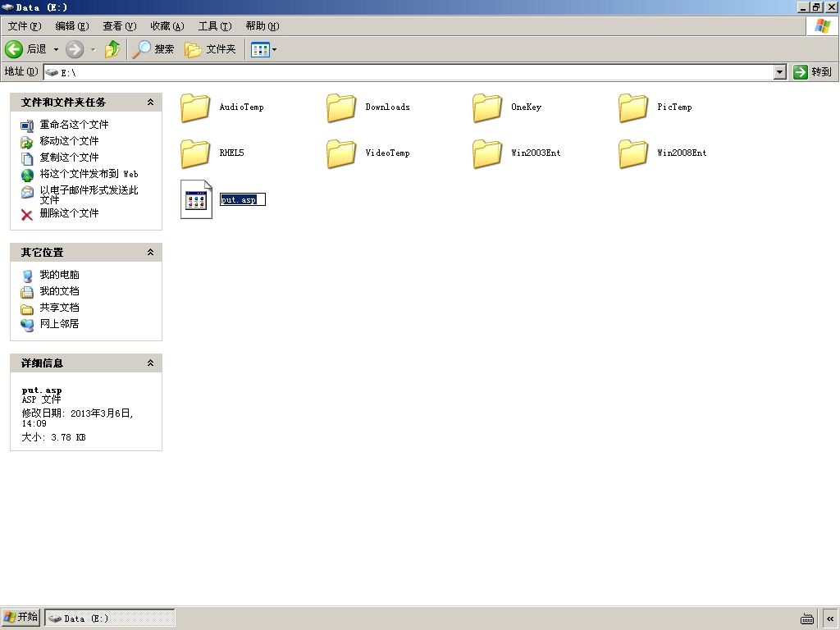The height and width of the screenshot is (630, 840).
Task: Click the Downloads folder name label
Action: click(x=387, y=107)
